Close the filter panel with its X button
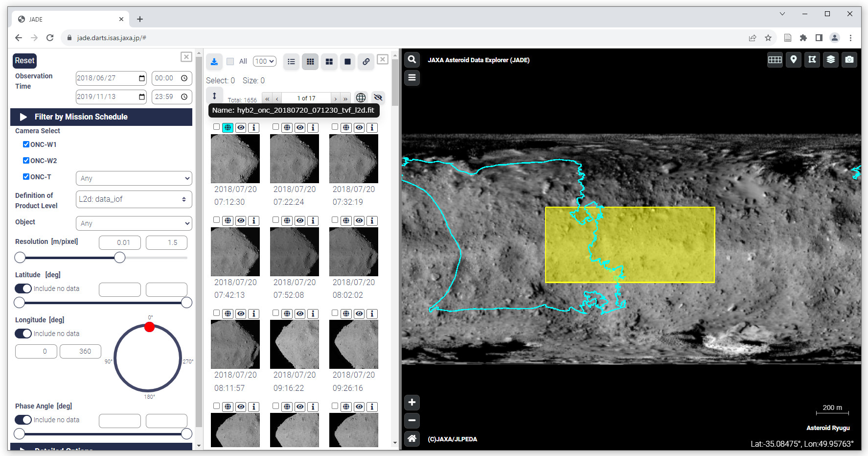Image resolution: width=868 pixels, height=456 pixels. pyautogui.click(x=186, y=57)
